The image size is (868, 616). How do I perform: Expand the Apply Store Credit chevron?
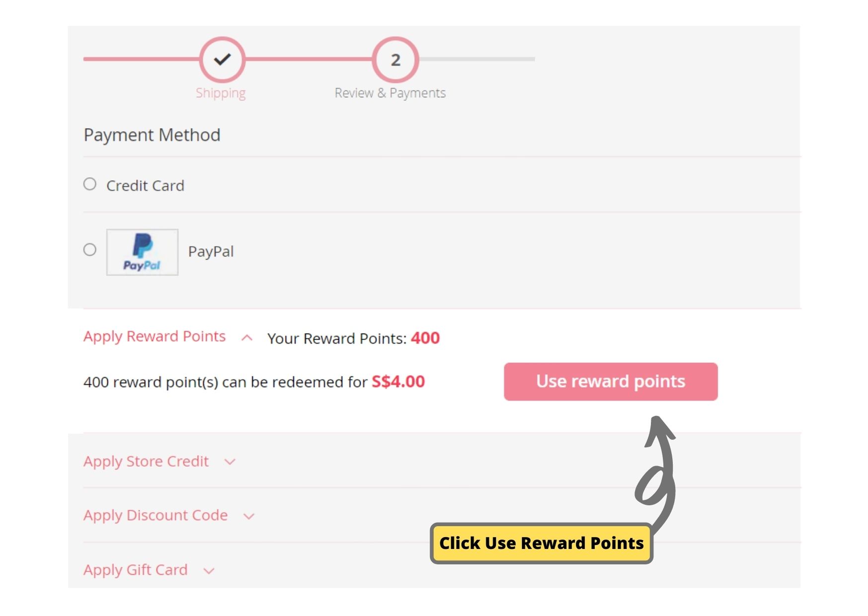pos(230,462)
